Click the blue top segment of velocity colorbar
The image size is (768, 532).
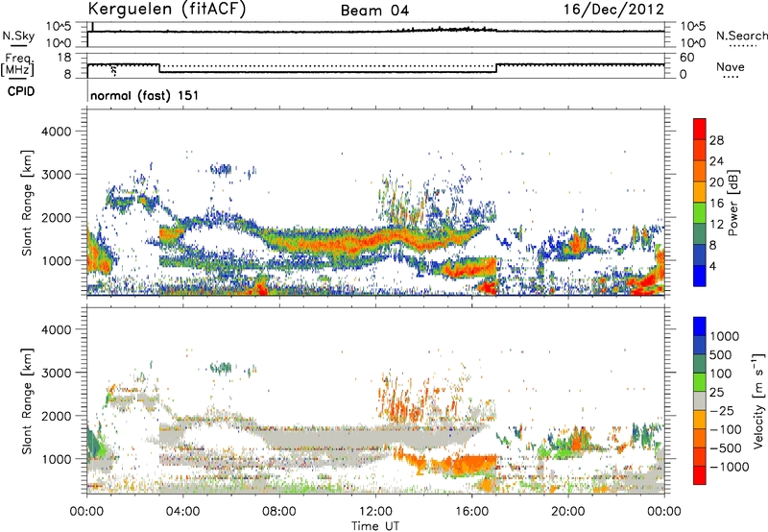click(700, 326)
